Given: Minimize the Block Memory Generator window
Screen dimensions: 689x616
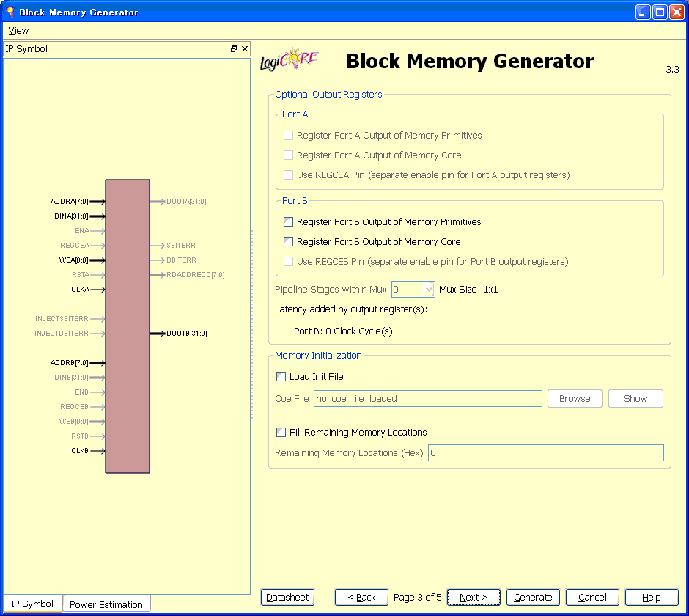Looking at the screenshot, I should 643,12.
